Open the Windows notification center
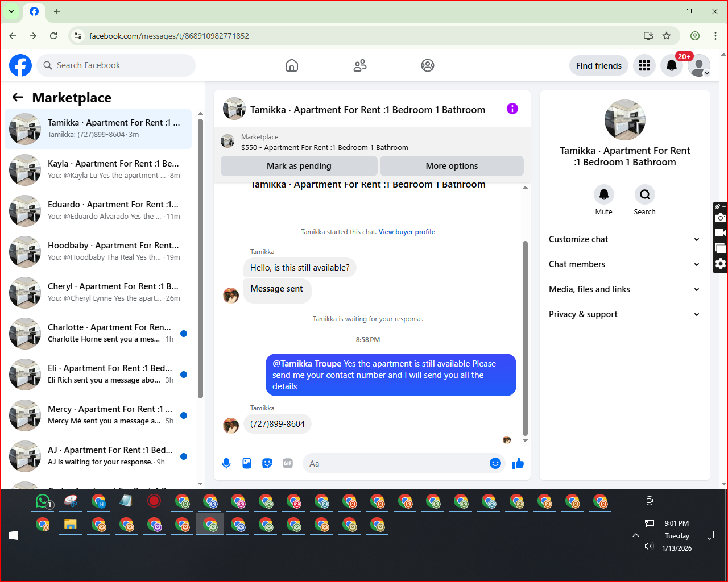 click(x=709, y=535)
